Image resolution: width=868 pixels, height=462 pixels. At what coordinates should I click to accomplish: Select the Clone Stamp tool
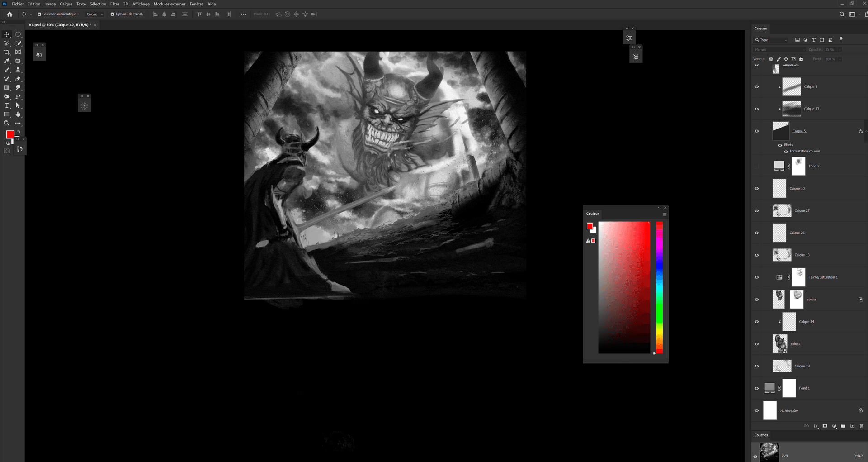(18, 70)
